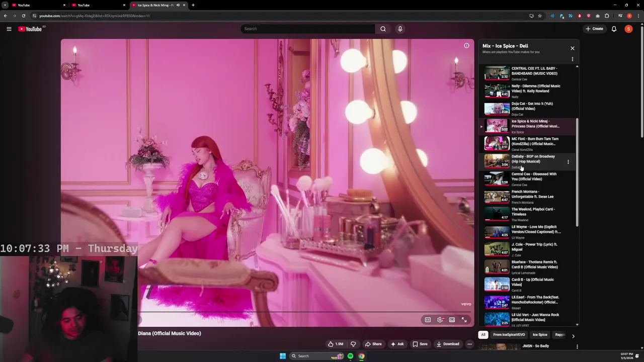Select the All filter chip
The height and width of the screenshot is (362, 644).
click(x=483, y=335)
